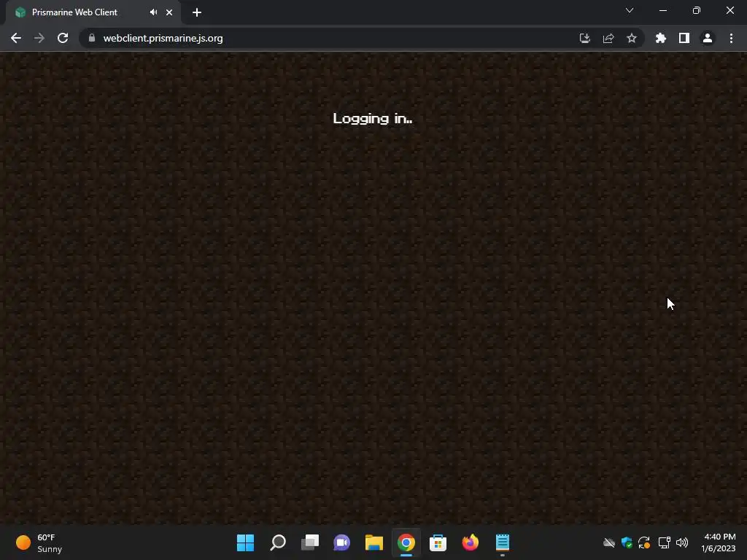Bookmark this tab with the star
The image size is (747, 560).
(x=632, y=38)
